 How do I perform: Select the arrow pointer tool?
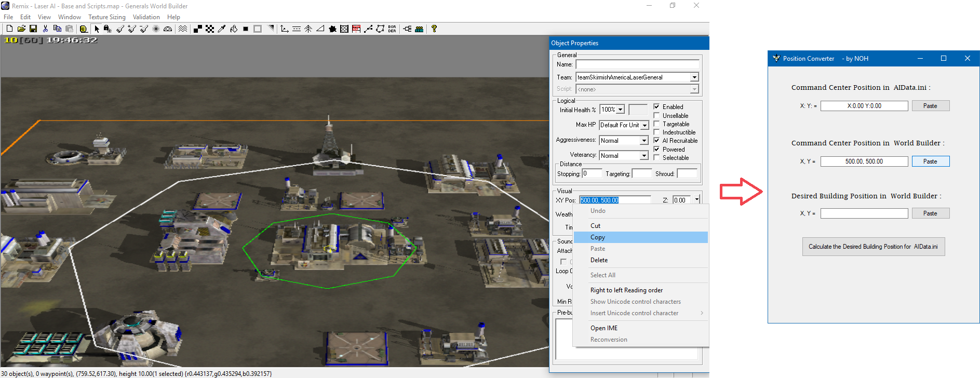(x=97, y=29)
